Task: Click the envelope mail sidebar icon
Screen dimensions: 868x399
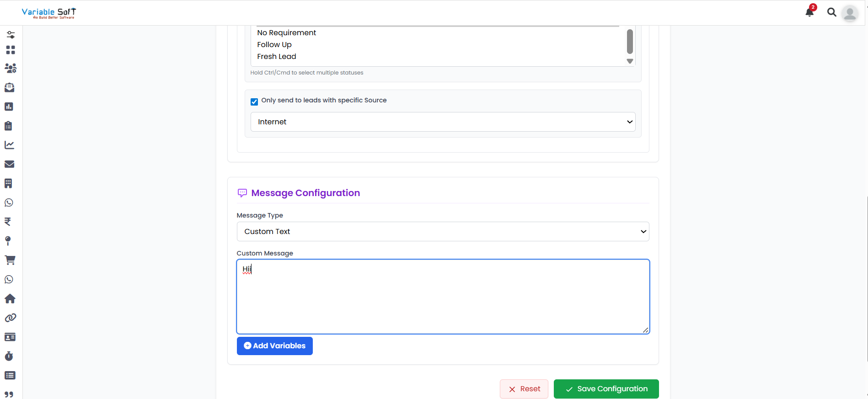Action: click(x=9, y=164)
